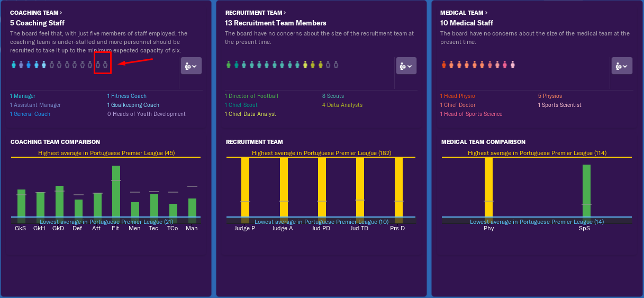Click the green Director of Football icon

pos(229,65)
